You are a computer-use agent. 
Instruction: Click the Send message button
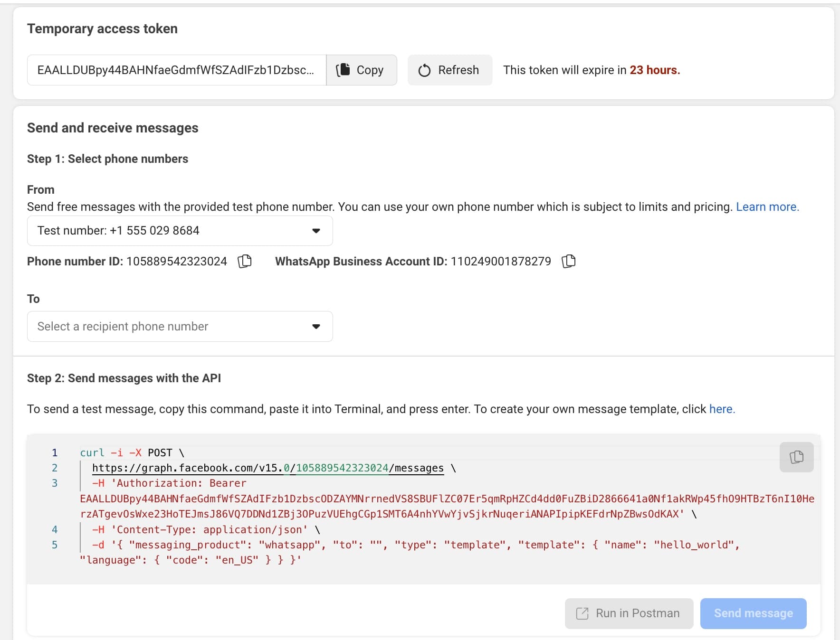[x=753, y=613]
